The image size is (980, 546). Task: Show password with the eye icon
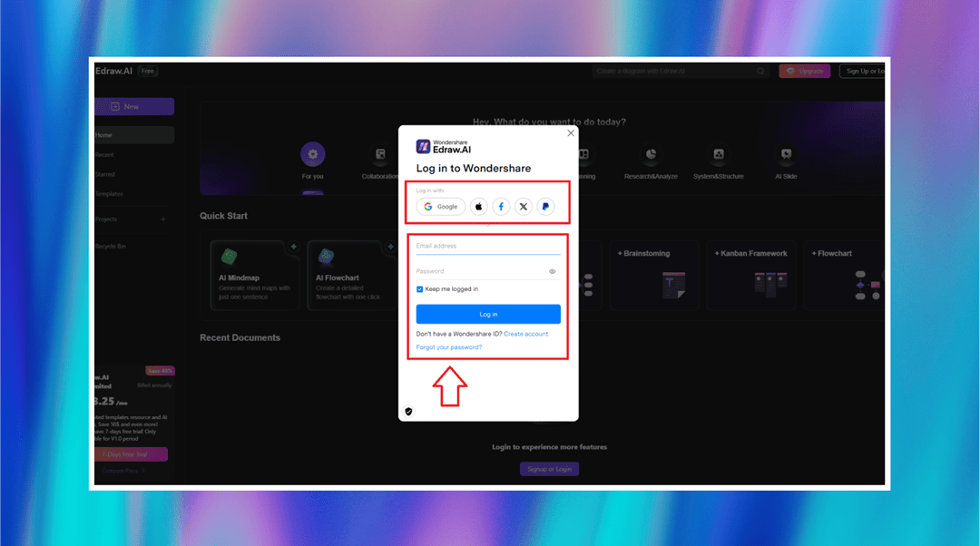(553, 272)
